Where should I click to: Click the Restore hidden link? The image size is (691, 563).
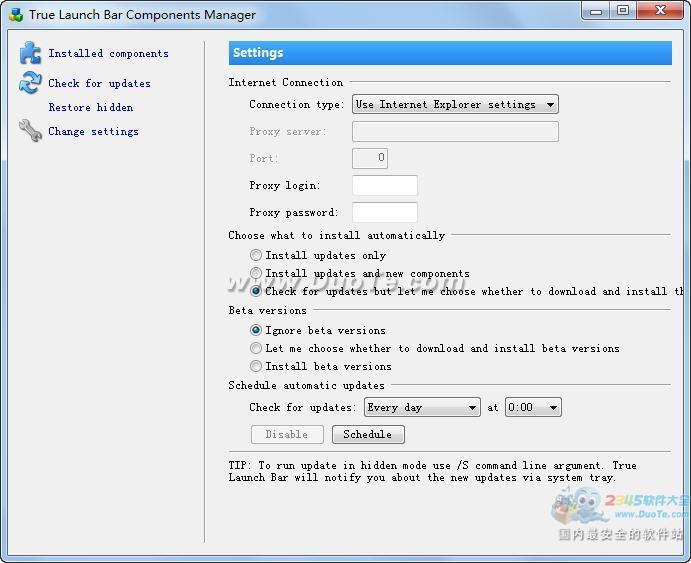pos(90,108)
